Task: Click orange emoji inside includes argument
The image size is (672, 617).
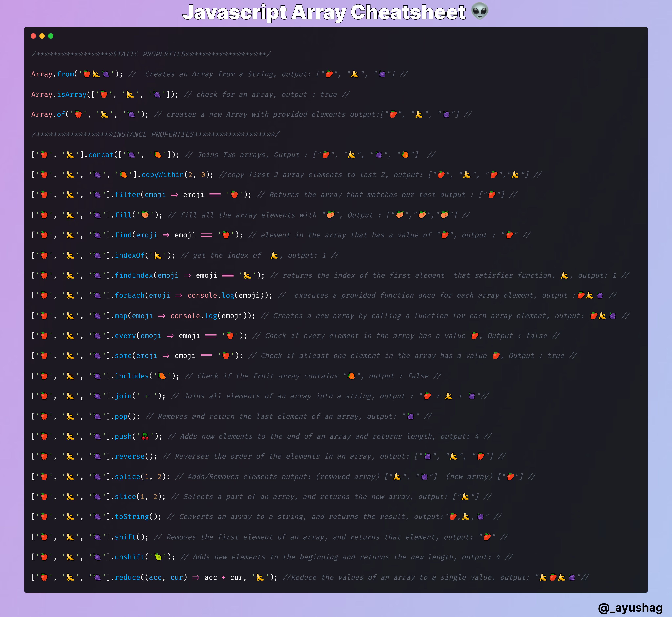Action: 162,376
